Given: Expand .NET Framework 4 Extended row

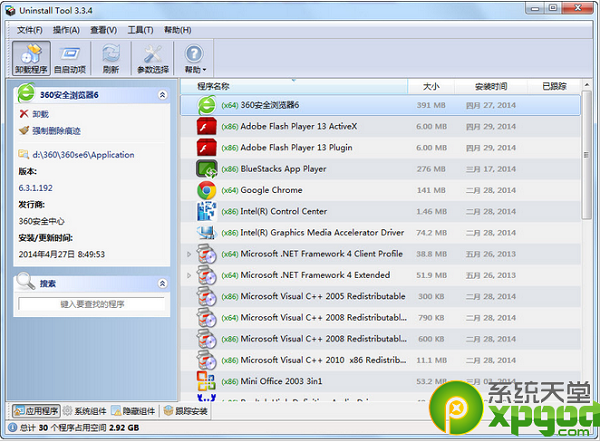Looking at the screenshot, I should [x=189, y=275].
